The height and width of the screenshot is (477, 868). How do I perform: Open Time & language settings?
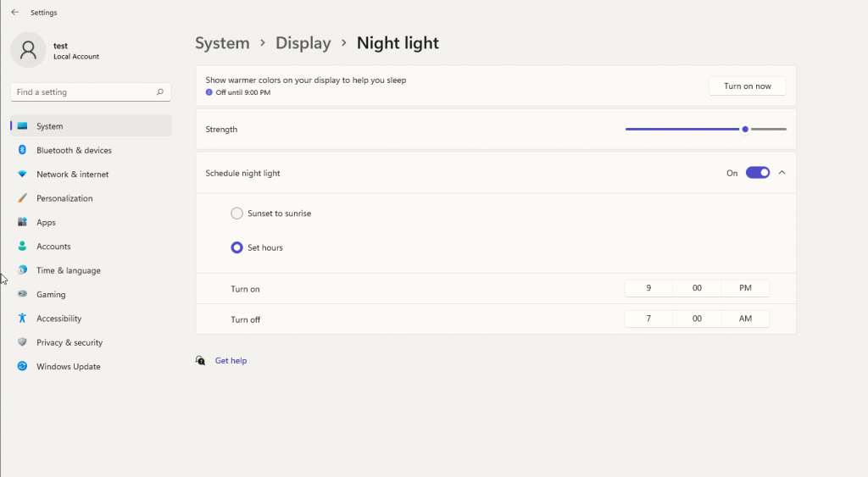click(91, 270)
